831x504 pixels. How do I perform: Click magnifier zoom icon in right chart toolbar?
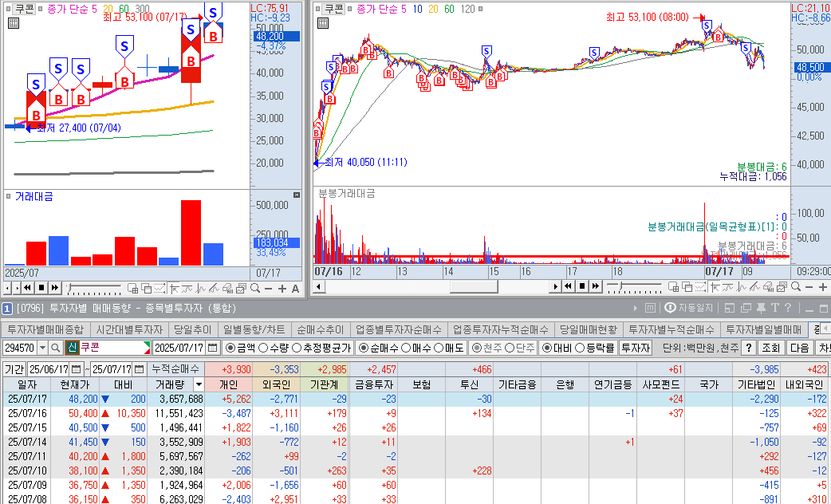(795, 287)
